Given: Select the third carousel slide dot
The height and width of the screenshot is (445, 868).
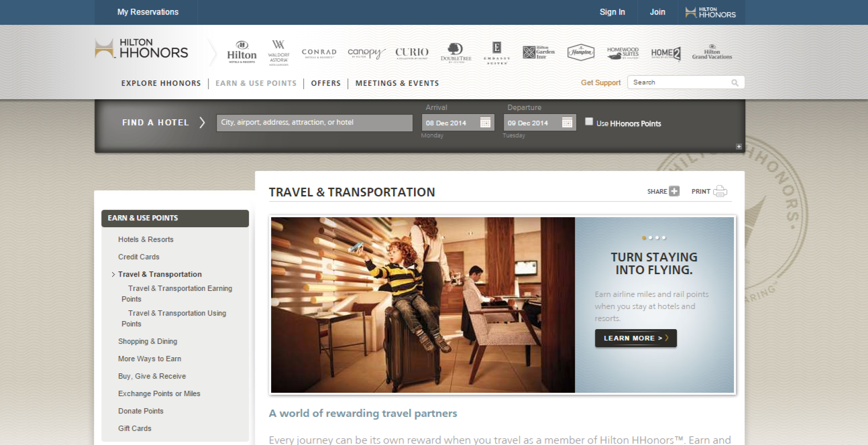Looking at the screenshot, I should pos(657,237).
